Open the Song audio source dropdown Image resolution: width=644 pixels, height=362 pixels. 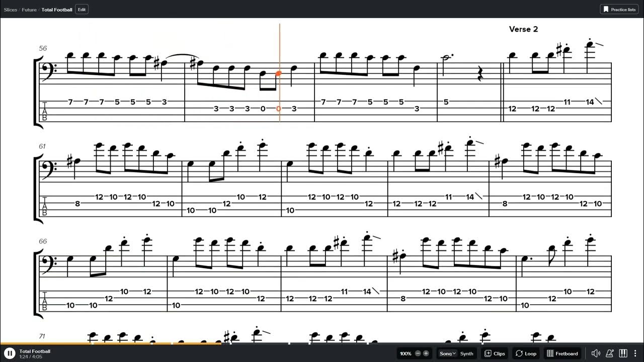(x=447, y=353)
